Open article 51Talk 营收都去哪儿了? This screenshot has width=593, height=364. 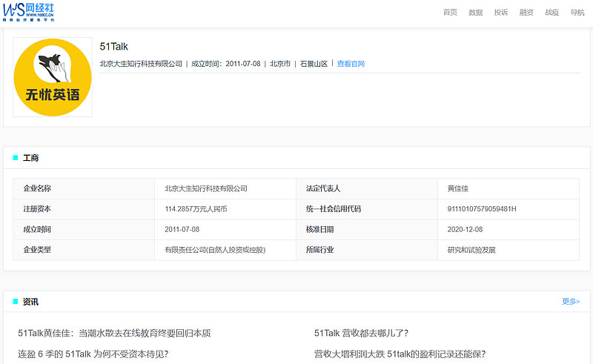pos(361,333)
